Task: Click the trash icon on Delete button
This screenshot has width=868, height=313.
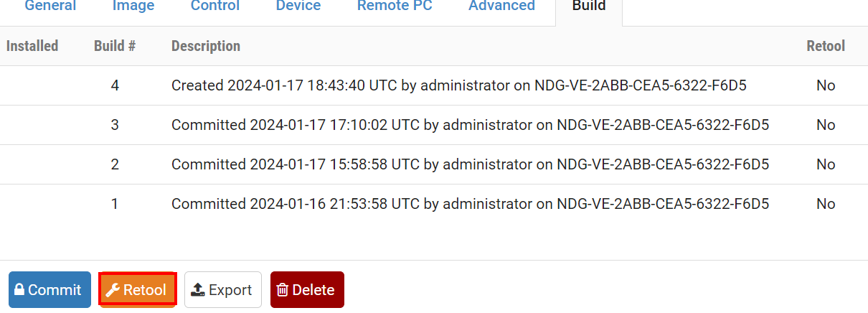Action: [x=283, y=290]
